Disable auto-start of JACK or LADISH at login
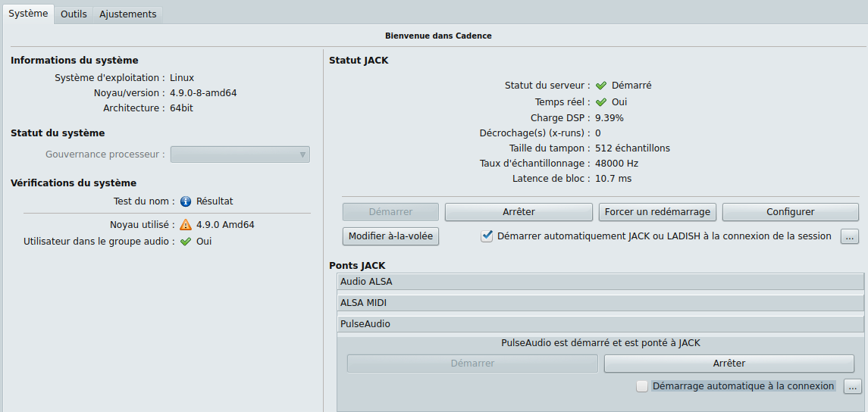Screen dimensions: 868x412 point(487,236)
